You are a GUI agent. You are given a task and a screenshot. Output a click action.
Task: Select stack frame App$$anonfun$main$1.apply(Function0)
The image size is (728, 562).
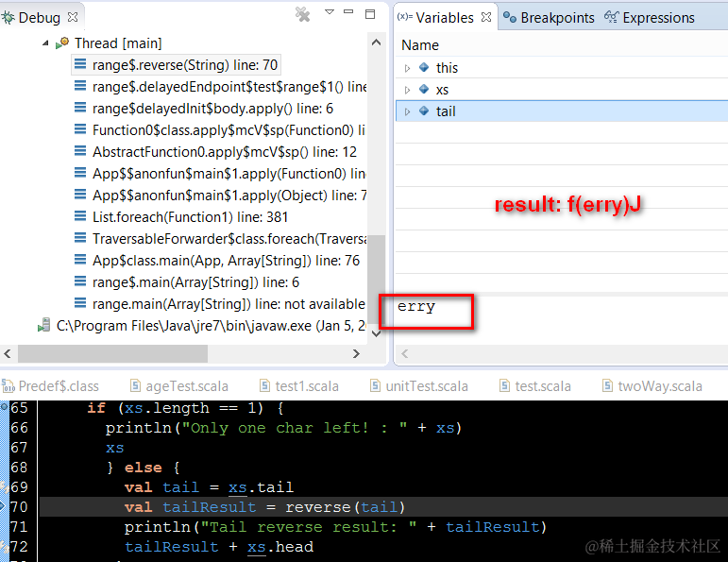(x=229, y=174)
